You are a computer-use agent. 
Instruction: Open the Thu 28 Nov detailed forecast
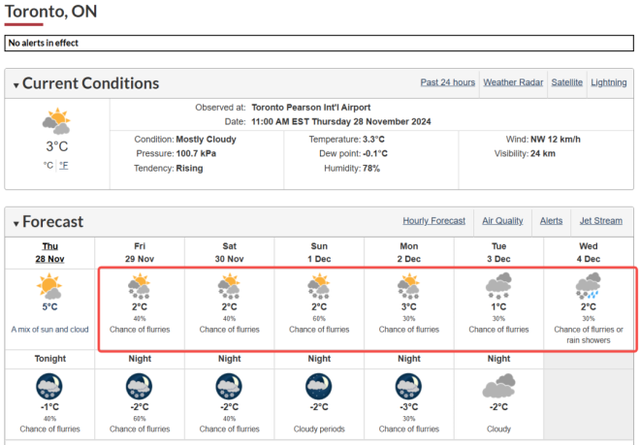pos(50,252)
